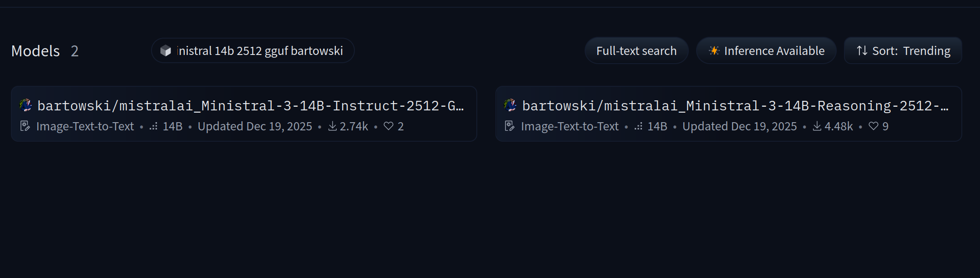Click 14B size text on Reasoning card

point(657,126)
